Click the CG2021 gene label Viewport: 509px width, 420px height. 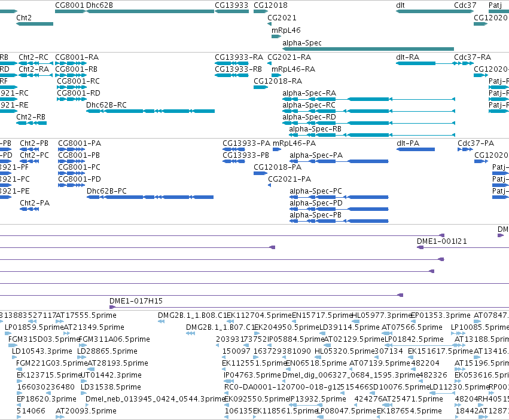coord(282,18)
